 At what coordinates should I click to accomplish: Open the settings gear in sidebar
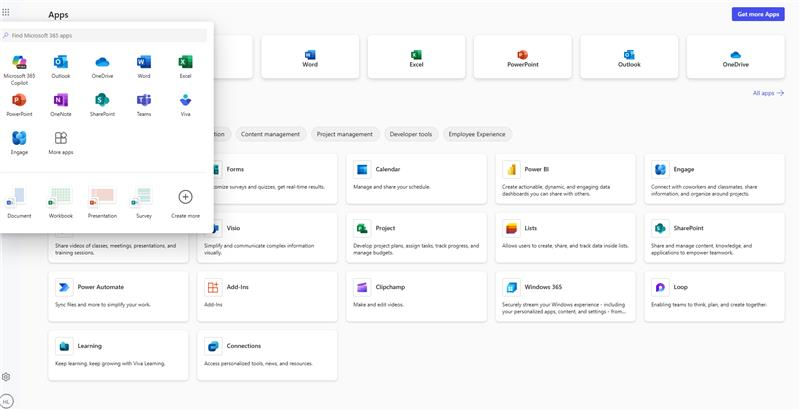[x=6, y=377]
